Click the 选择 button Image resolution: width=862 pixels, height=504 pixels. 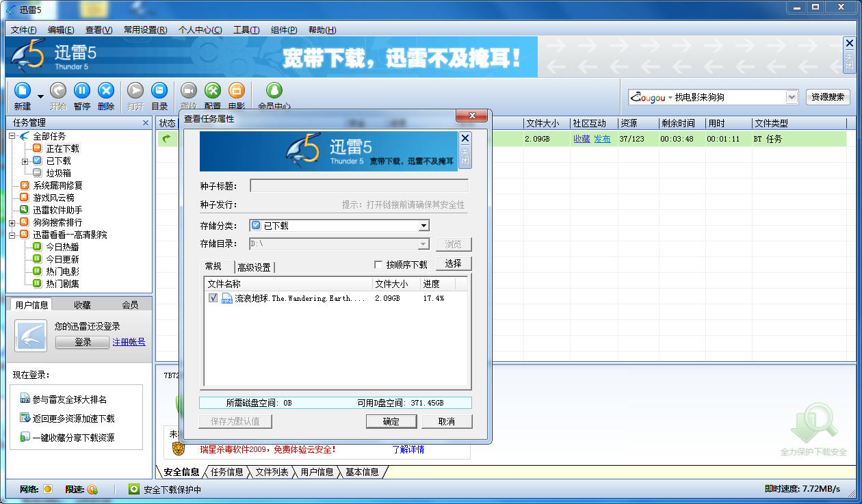[454, 264]
